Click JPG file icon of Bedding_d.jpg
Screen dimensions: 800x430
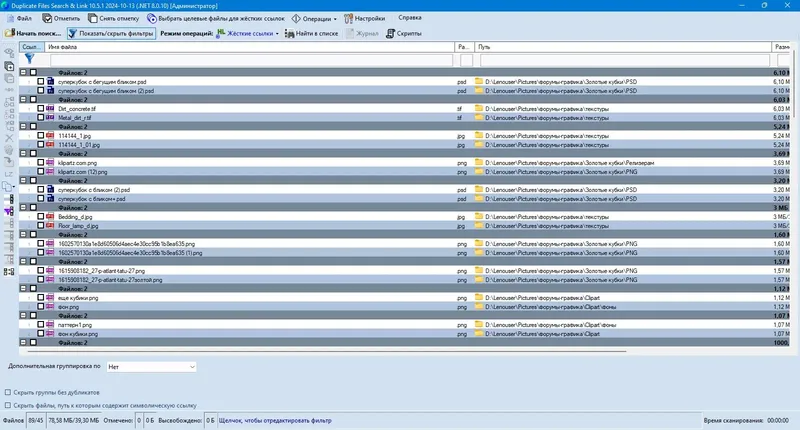50,217
